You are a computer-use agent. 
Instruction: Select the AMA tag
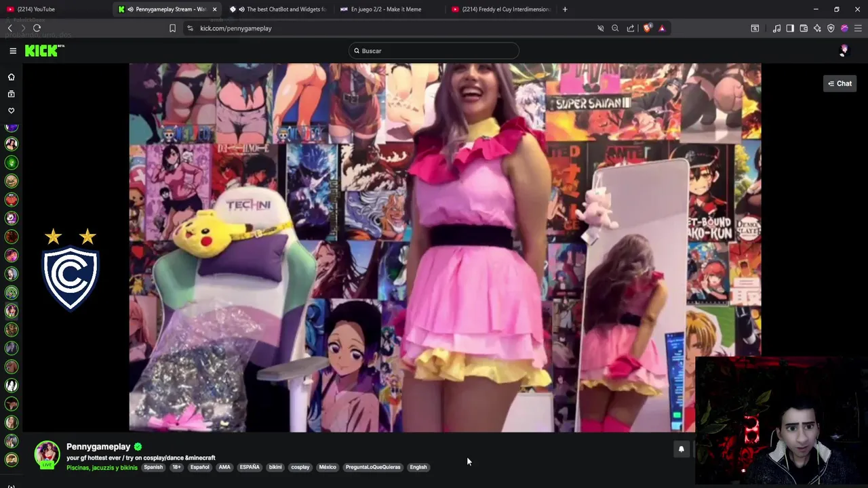tap(224, 467)
